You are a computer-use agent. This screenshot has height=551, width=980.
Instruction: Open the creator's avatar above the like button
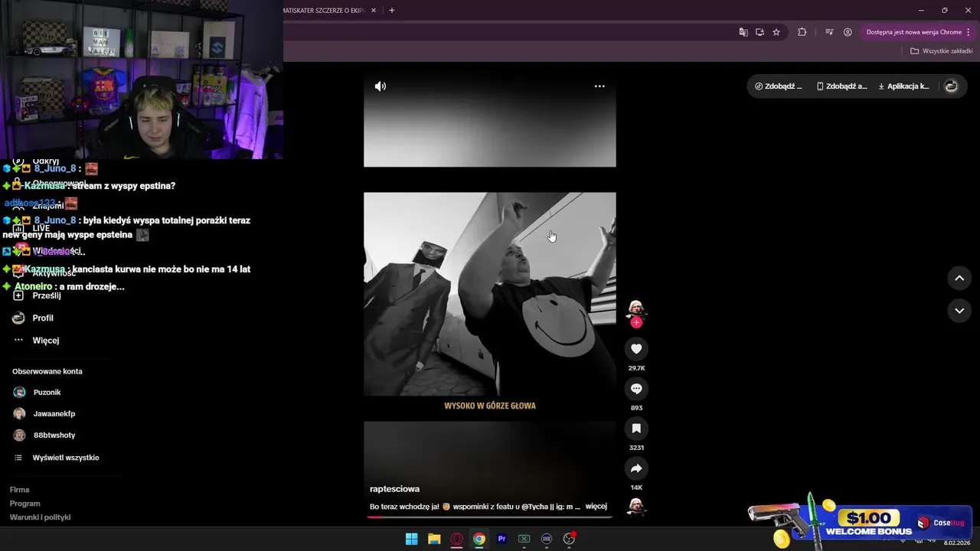pos(636,308)
